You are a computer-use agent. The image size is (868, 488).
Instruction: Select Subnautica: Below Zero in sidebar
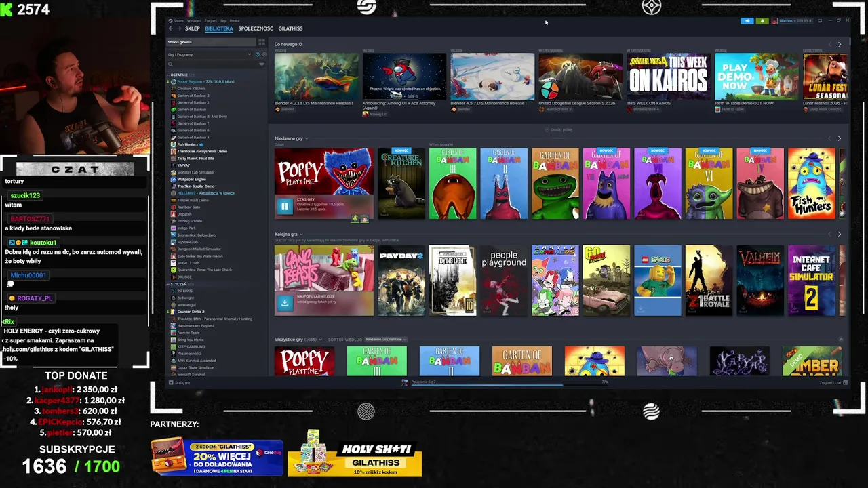tap(195, 235)
